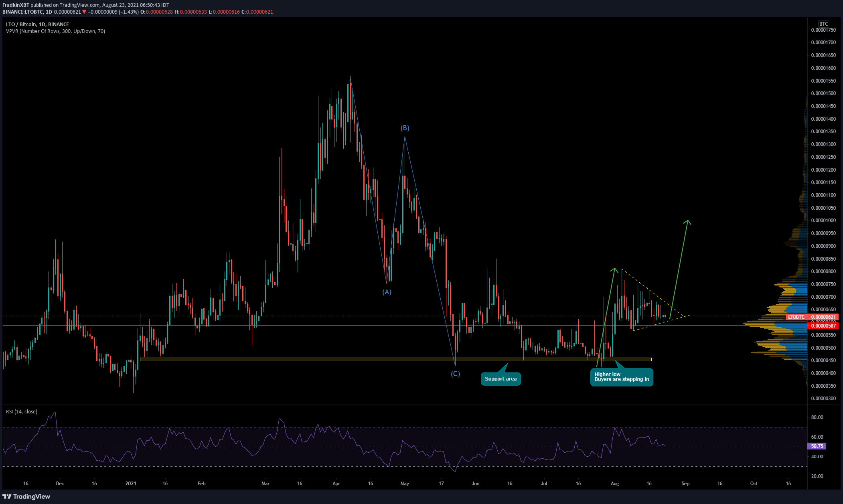Click the 20.00 RSI axis label
The height and width of the screenshot is (504, 843).
click(817, 476)
